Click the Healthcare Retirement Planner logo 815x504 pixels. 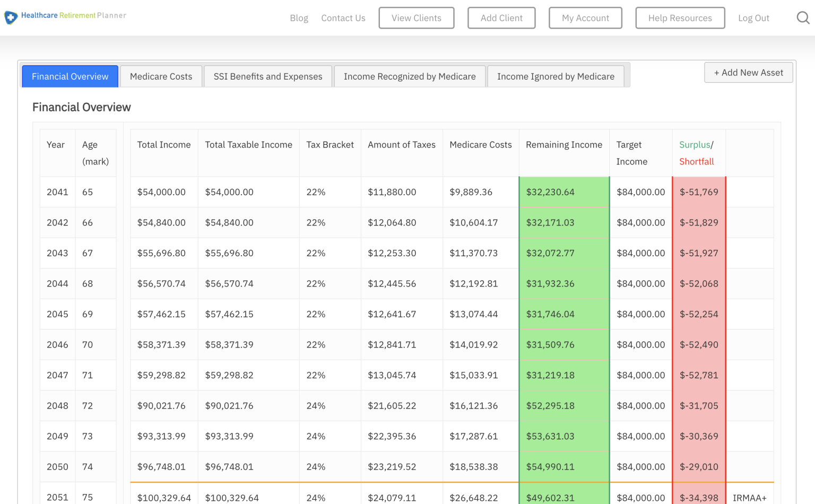pyautogui.click(x=66, y=16)
